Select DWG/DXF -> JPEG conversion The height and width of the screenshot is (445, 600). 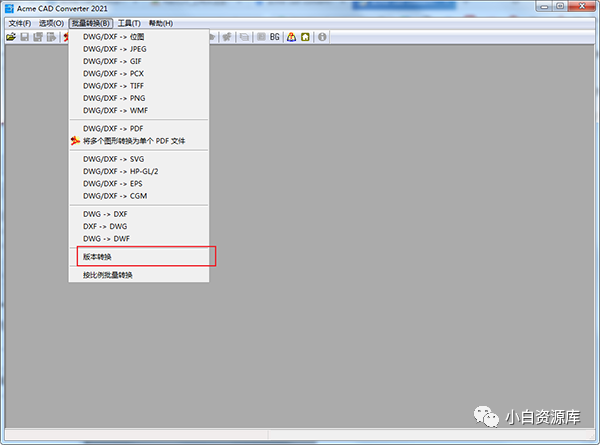click(139, 49)
